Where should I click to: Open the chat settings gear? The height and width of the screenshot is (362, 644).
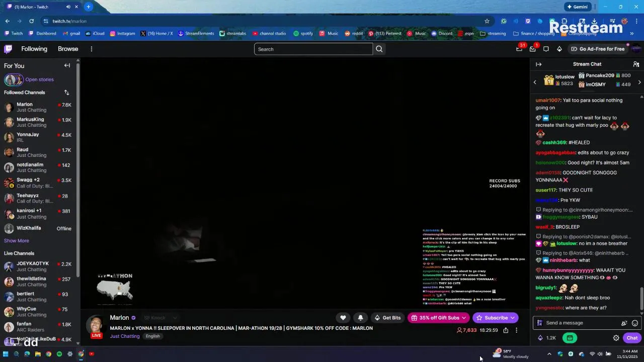(x=616, y=338)
